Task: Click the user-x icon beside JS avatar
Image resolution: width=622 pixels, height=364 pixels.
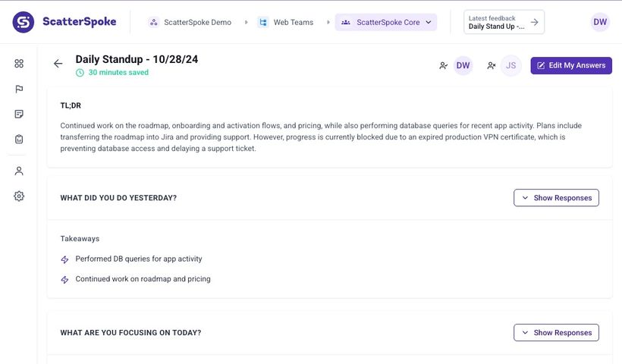Action: tap(491, 65)
